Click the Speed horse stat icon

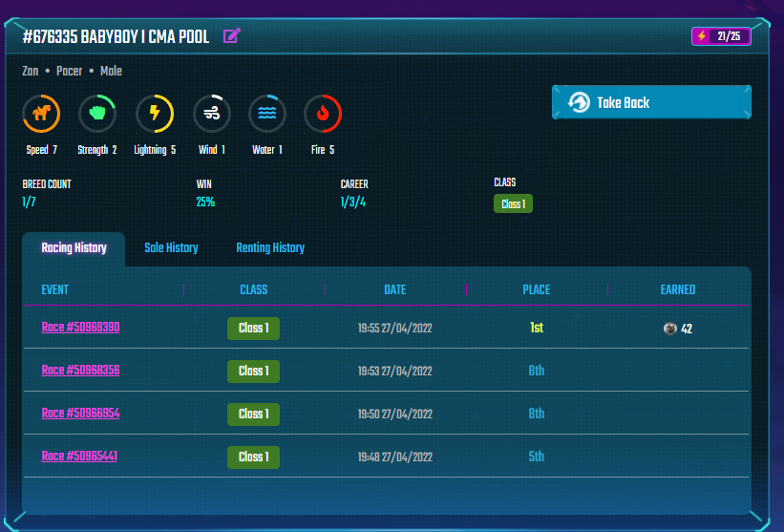pyautogui.click(x=41, y=114)
